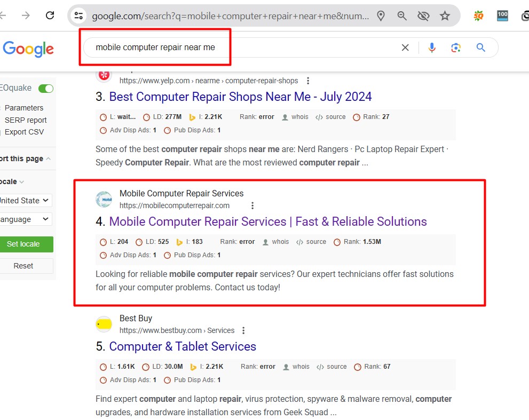This screenshot has height=420, width=529.
Task: Open Best Computer Repair Shops Near Me result
Action: 240,97
